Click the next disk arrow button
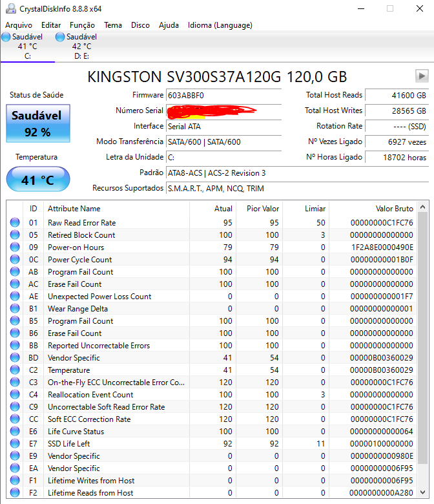Image resolution: width=434 pixels, height=504 pixels. (x=422, y=76)
